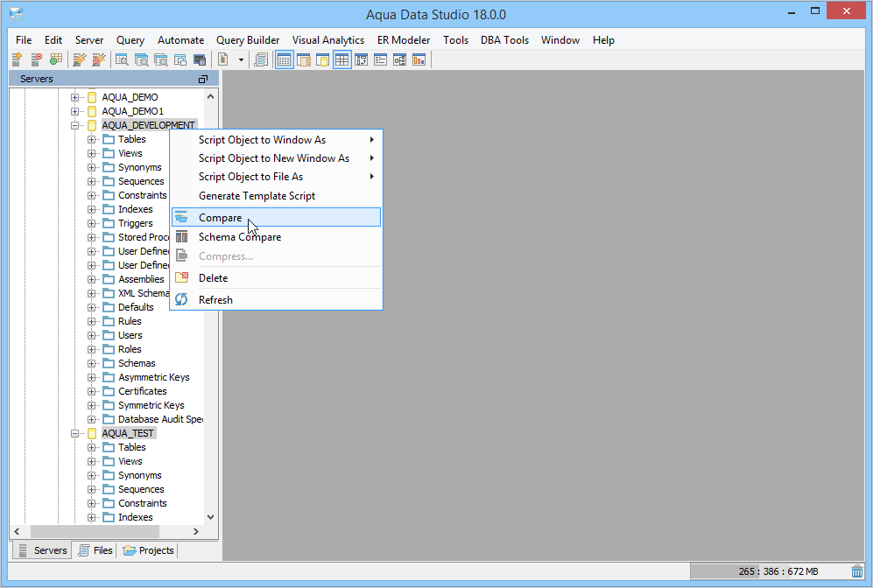Open the DBA Tools menu
The image size is (873, 588).
click(504, 40)
